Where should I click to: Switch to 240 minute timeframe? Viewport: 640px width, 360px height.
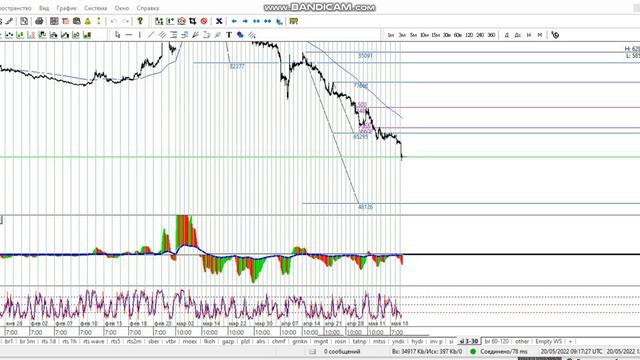point(480,35)
